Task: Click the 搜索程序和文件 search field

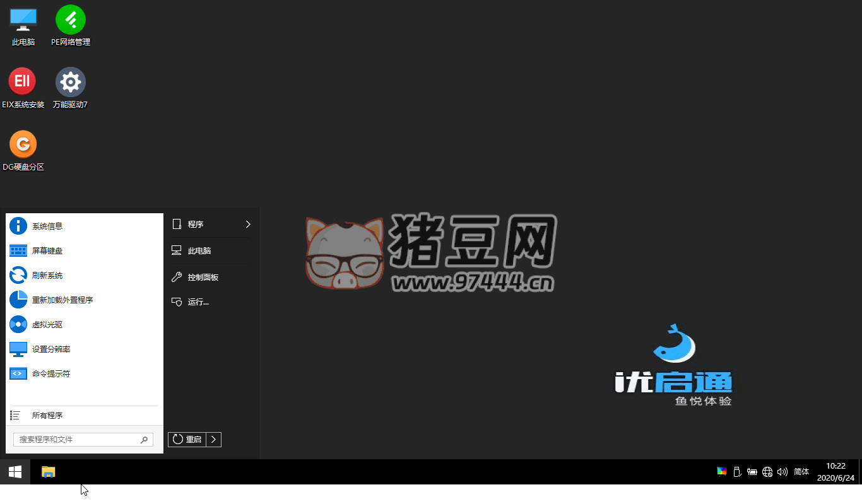Action: 83,439
